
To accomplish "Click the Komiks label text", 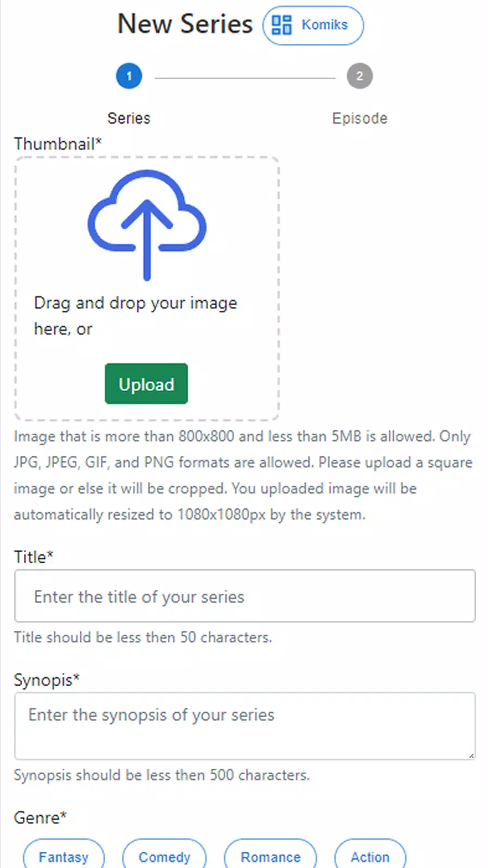I will [x=324, y=25].
